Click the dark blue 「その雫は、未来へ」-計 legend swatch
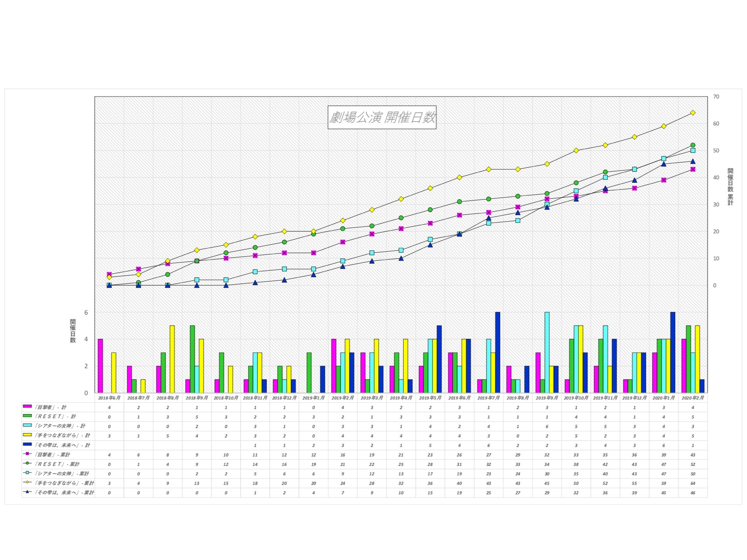This screenshot has width=747, height=560. 27,444
